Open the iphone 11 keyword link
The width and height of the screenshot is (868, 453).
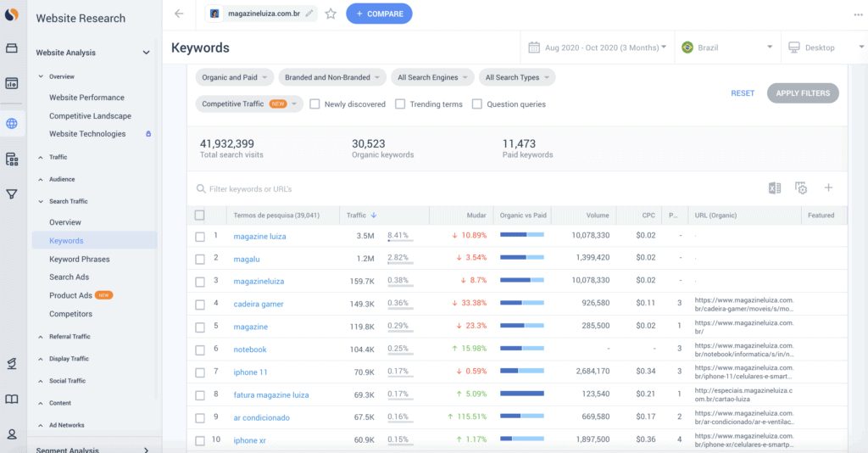(250, 372)
